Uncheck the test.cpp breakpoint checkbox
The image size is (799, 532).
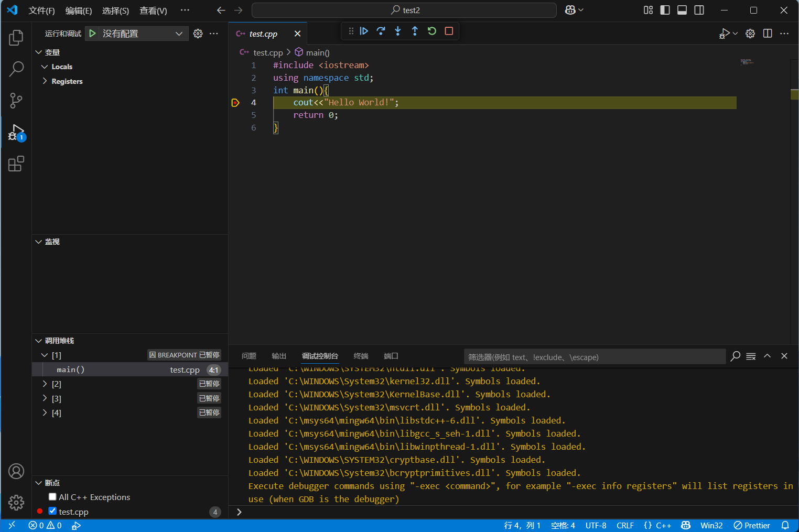(52, 511)
